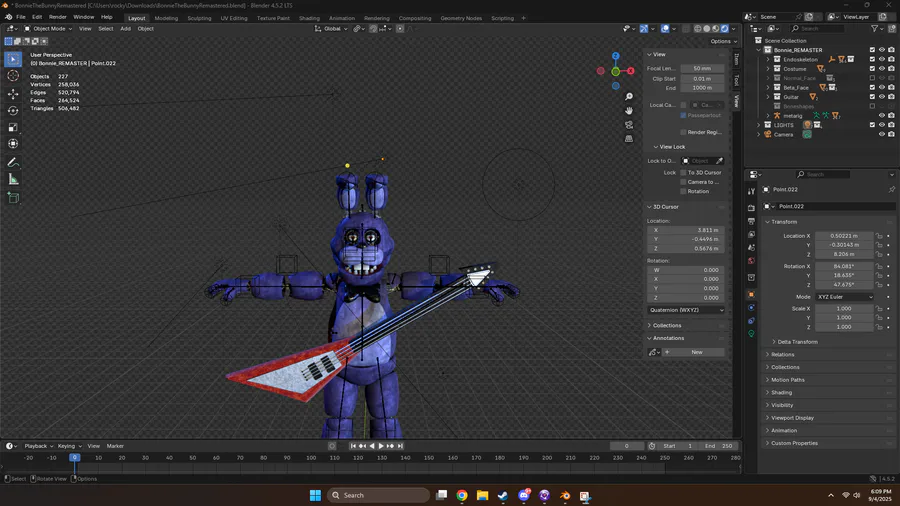
Task: Open the XYZ Euler mode dropdown
Action: coord(844,297)
